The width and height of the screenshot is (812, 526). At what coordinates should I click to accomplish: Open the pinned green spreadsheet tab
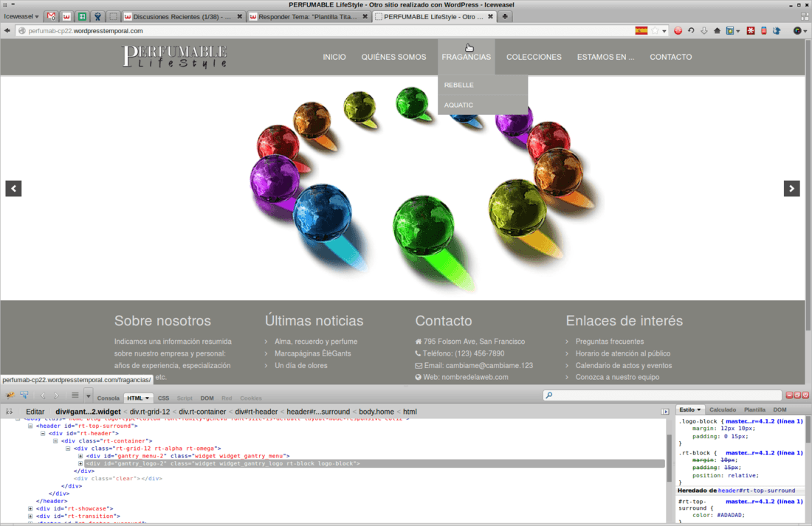click(82, 16)
